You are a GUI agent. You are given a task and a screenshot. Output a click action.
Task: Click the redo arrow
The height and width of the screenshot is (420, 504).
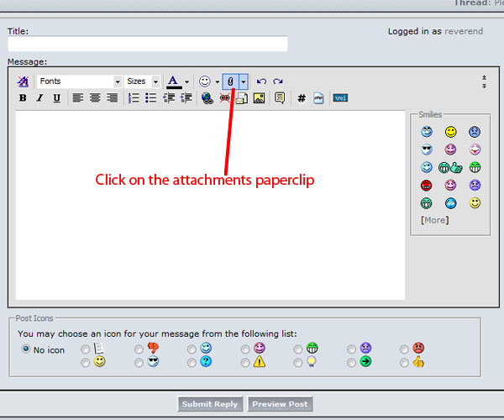(x=278, y=81)
